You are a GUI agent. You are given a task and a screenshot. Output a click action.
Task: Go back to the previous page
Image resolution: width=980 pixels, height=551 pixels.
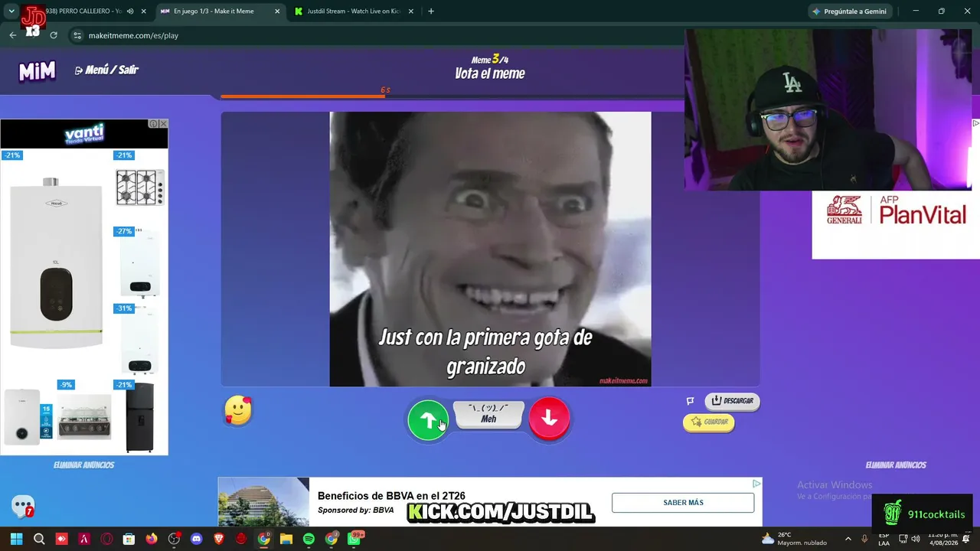[12, 35]
